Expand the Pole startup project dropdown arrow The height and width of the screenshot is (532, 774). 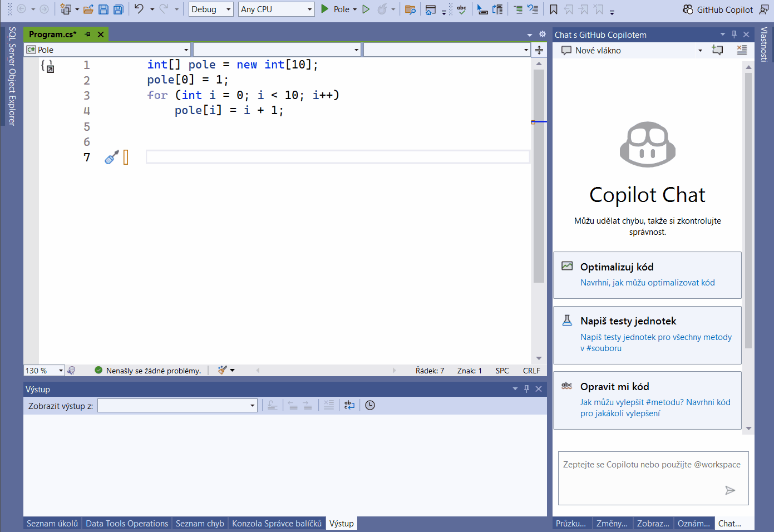point(355,9)
